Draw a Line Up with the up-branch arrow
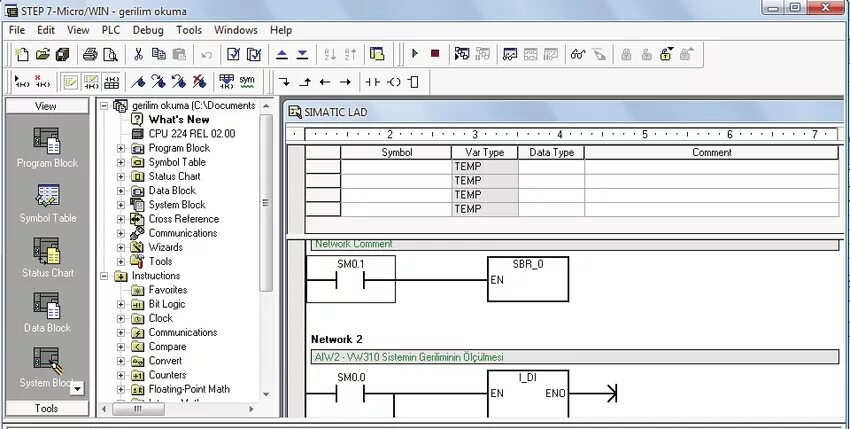Screen dimensions: 850x429 coord(305,82)
